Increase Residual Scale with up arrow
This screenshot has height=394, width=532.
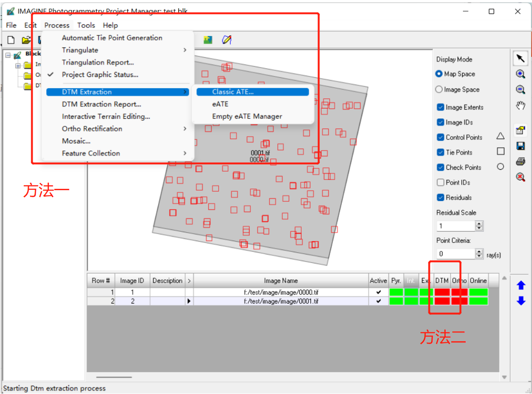coord(479,224)
